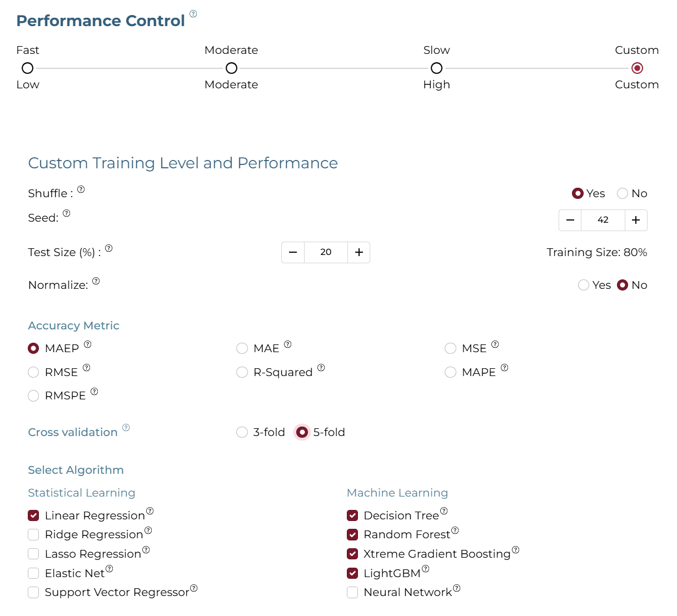Viewport: 677px width, 616px height.
Task: Set Shuffle to No
Action: pyautogui.click(x=623, y=193)
